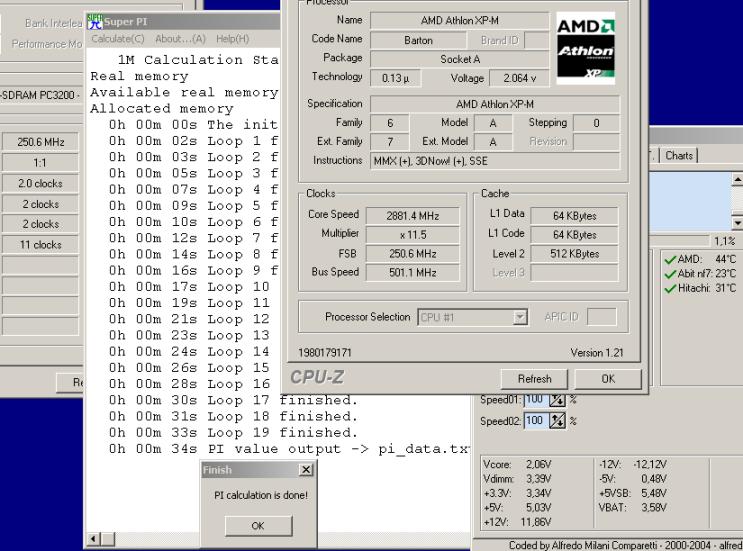Click the L1 Data 64 KBytes value
The height and width of the screenshot is (551, 743).
click(x=574, y=216)
